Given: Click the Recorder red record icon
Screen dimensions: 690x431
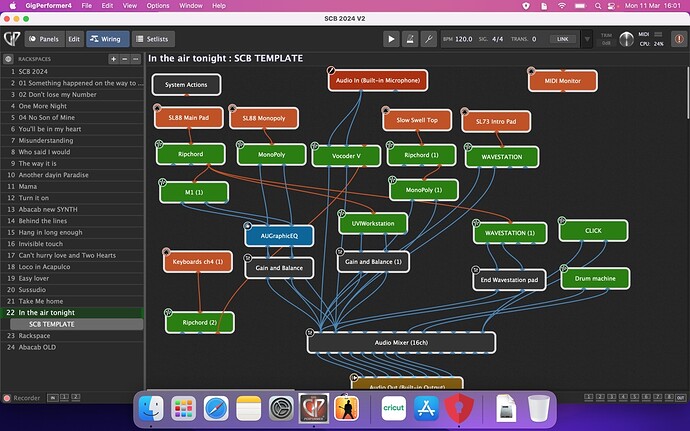Looking at the screenshot, I should [7, 398].
